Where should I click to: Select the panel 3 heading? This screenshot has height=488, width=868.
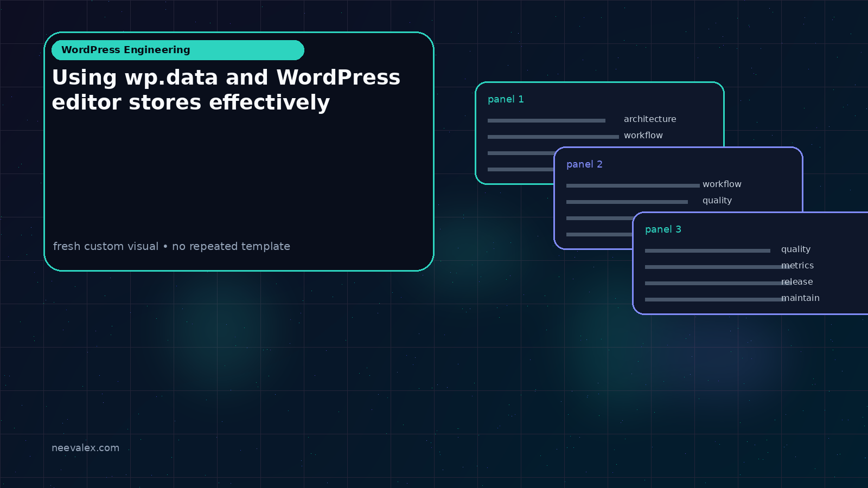[x=663, y=229]
